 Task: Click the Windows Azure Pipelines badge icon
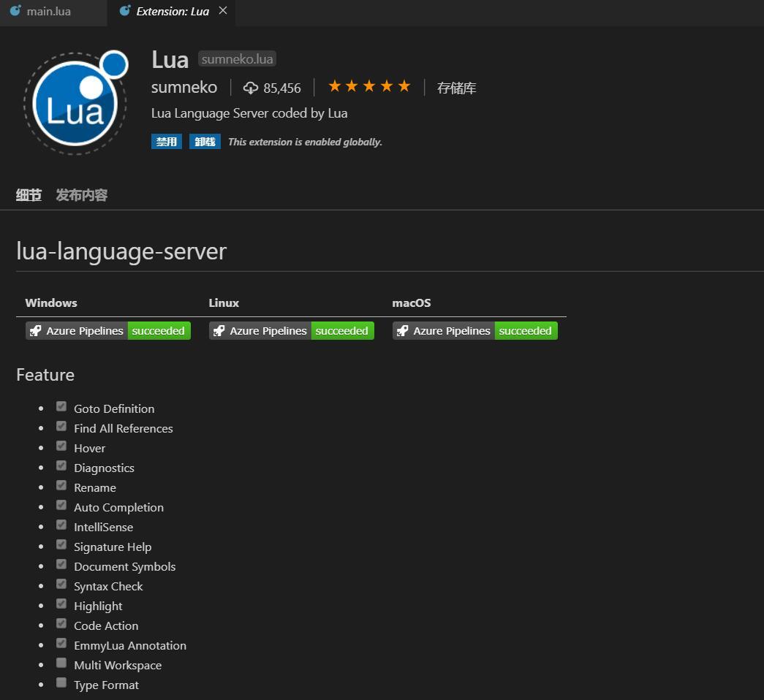pyautogui.click(x=35, y=330)
